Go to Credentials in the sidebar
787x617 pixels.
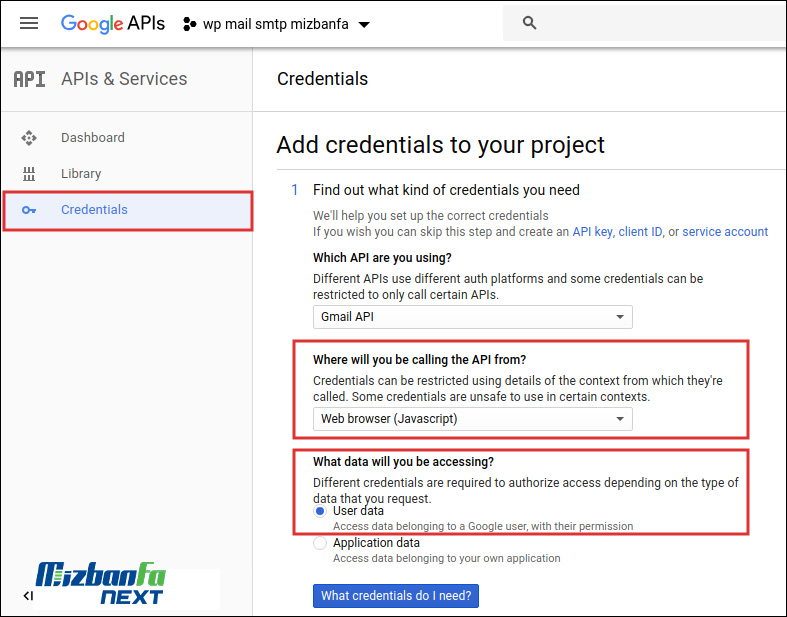(x=94, y=210)
